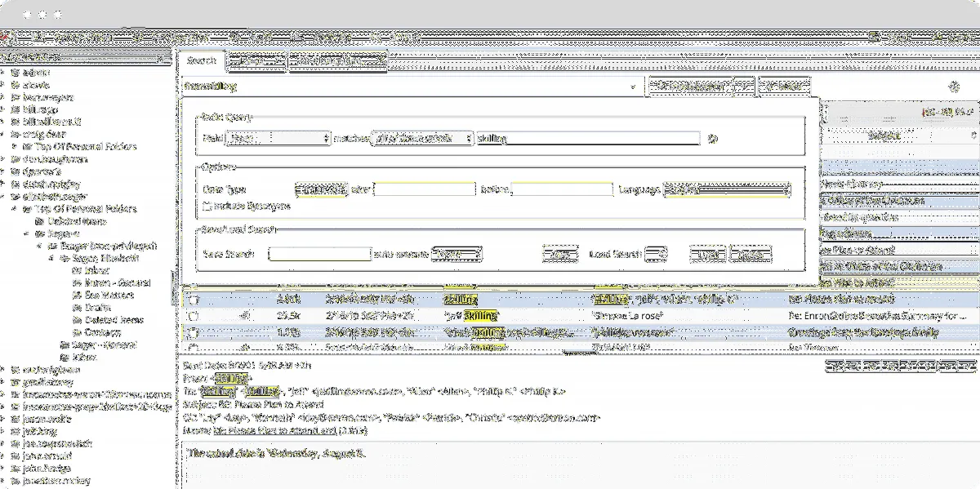The image size is (980, 489).
Task: Open the auto execute dropdown
Action: click(456, 255)
